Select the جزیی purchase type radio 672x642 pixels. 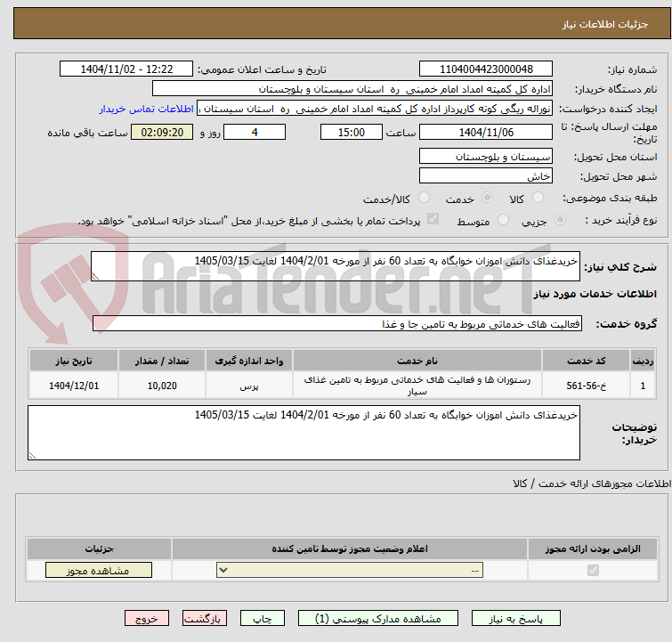[560, 220]
